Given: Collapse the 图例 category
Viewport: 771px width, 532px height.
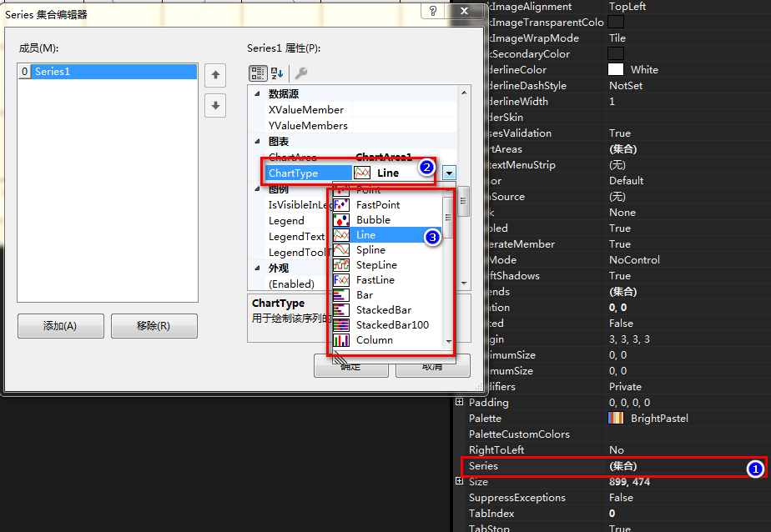Looking at the screenshot, I should coord(257,188).
